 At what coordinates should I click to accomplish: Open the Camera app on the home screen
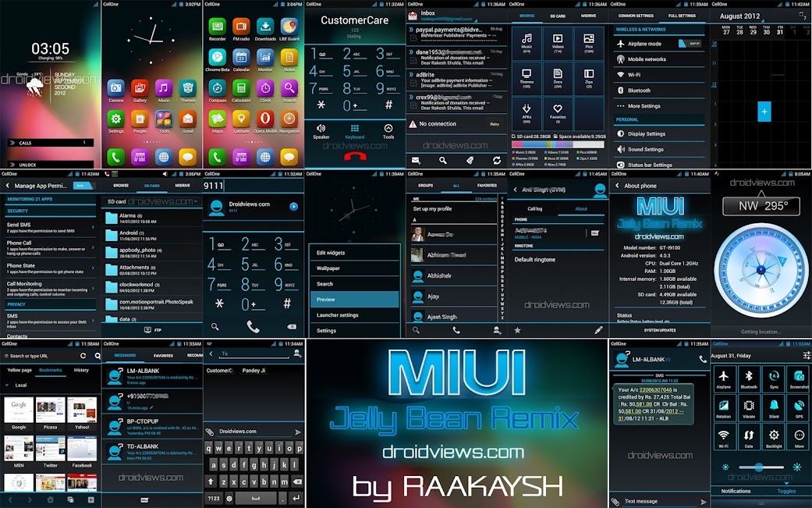coord(115,88)
